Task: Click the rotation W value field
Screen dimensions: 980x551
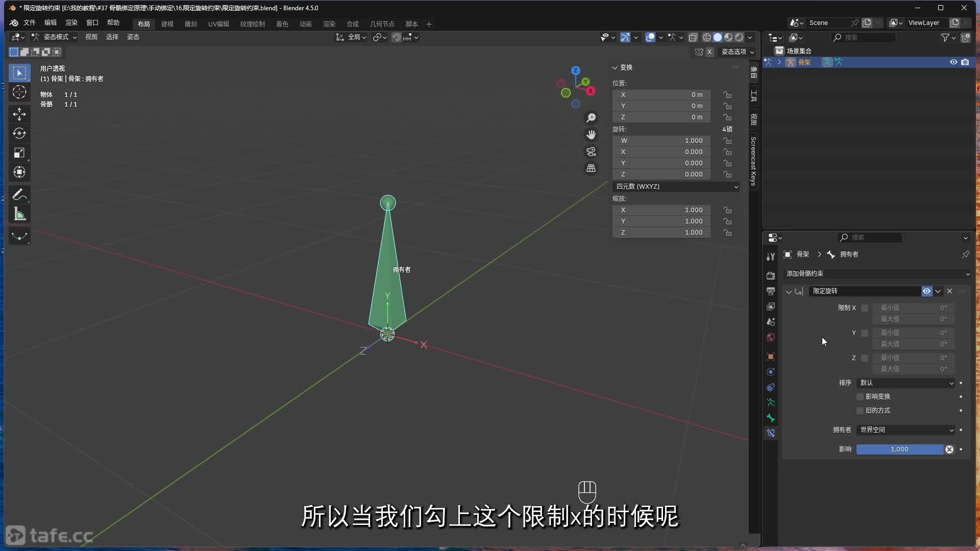Action: point(661,141)
